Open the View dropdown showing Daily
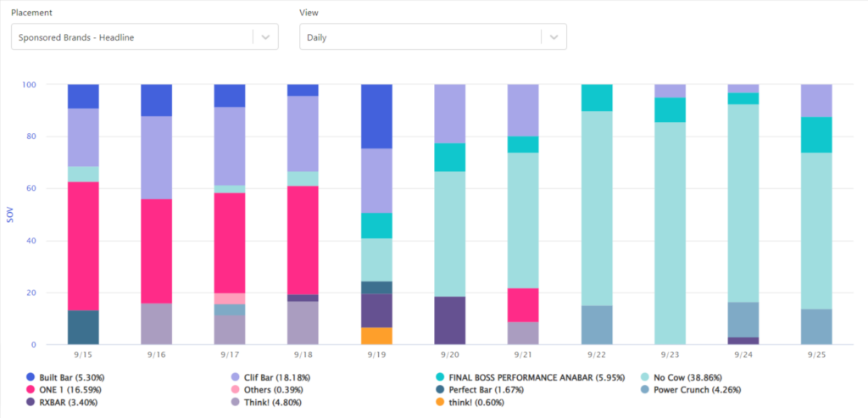The height and width of the screenshot is (418, 868). pos(433,37)
